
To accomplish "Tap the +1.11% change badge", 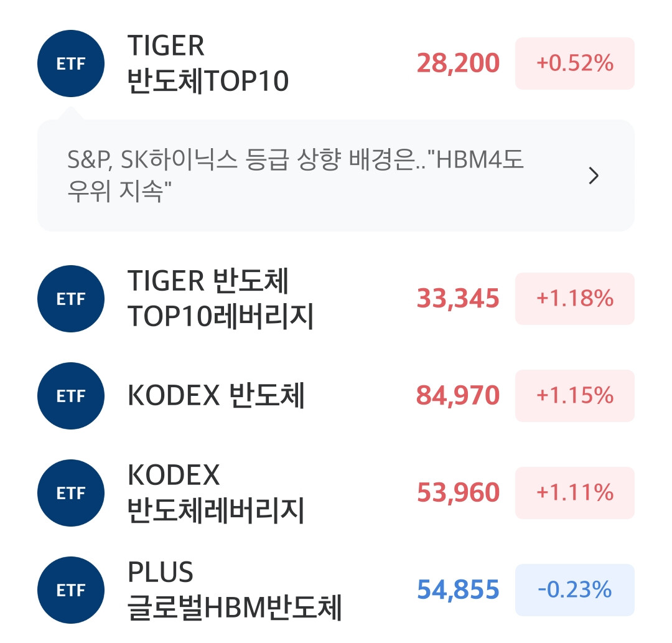I will (x=575, y=493).
